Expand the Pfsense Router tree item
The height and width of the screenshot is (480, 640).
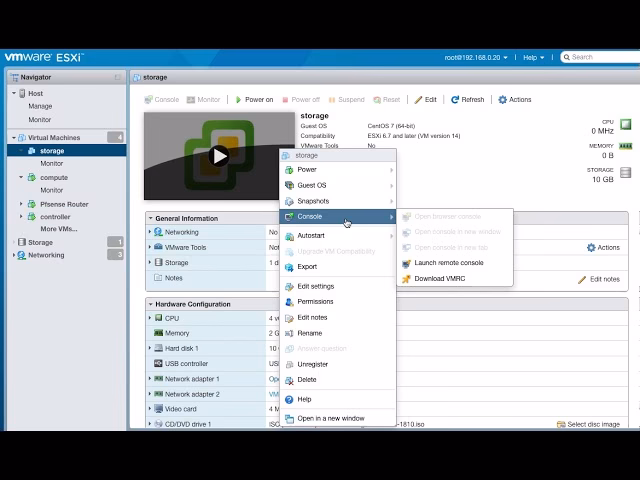click(21, 204)
